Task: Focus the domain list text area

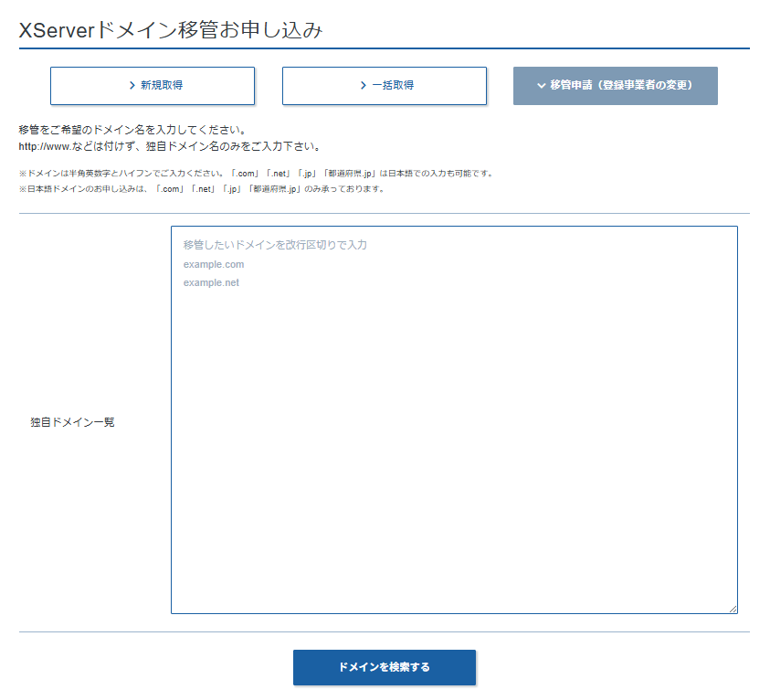Action: coord(454,439)
